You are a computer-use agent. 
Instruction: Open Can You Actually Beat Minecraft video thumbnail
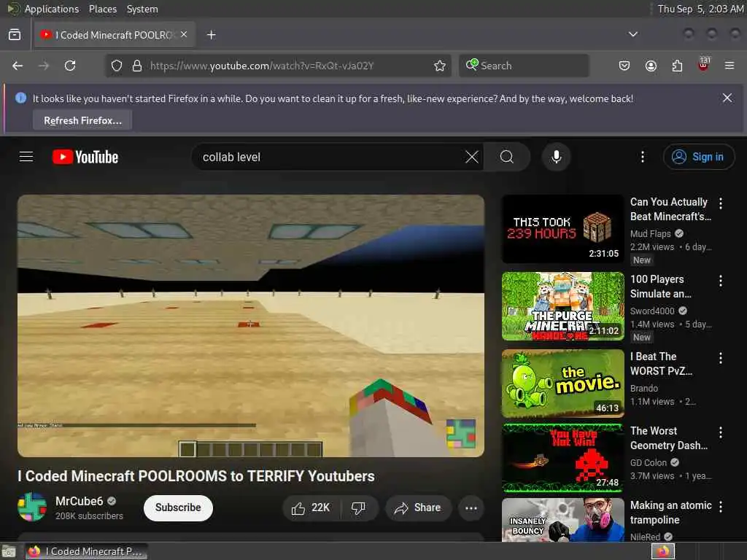pyautogui.click(x=562, y=229)
